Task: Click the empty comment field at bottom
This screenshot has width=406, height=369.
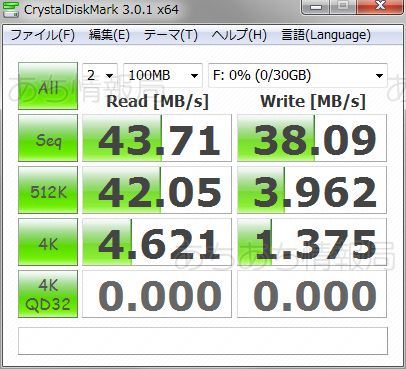Action: tap(203, 341)
